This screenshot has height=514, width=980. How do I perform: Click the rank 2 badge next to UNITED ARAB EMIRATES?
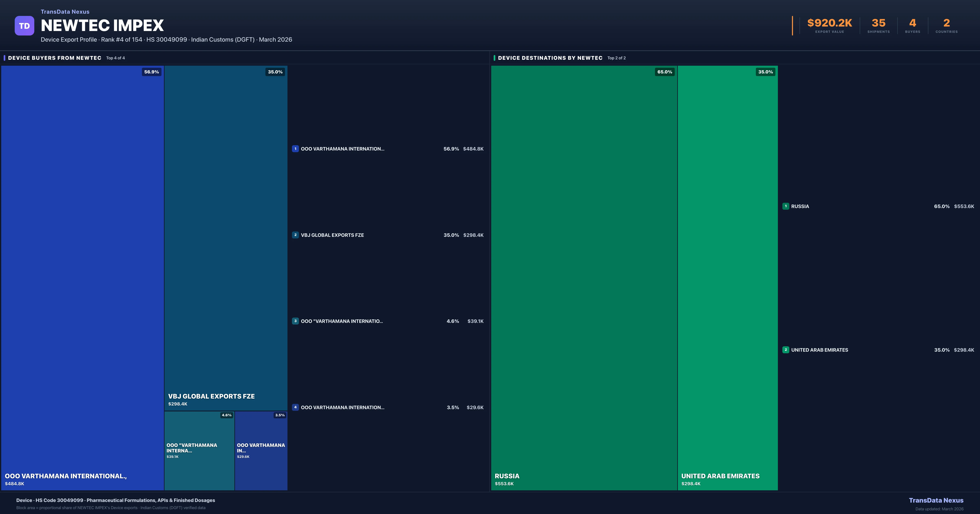(x=786, y=350)
